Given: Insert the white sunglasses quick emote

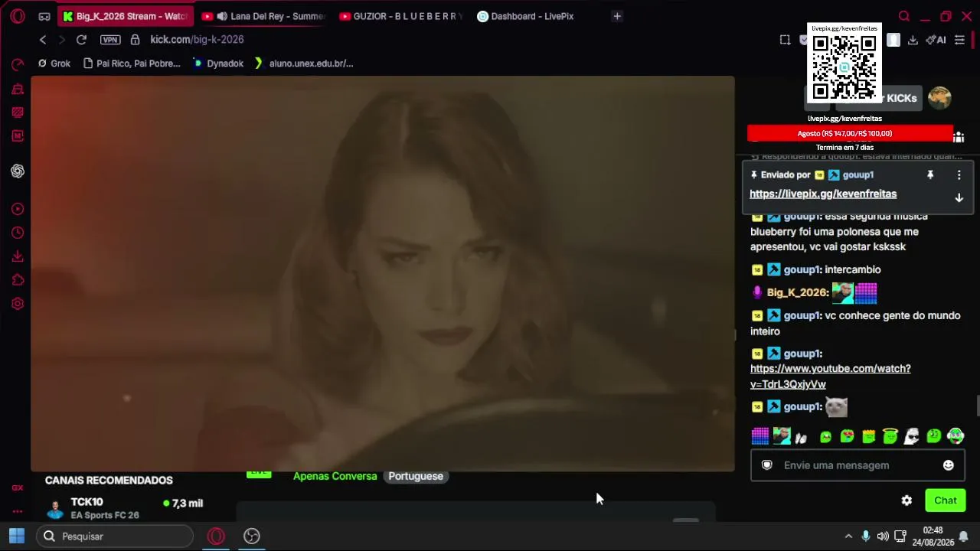Looking at the screenshot, I should (x=912, y=436).
